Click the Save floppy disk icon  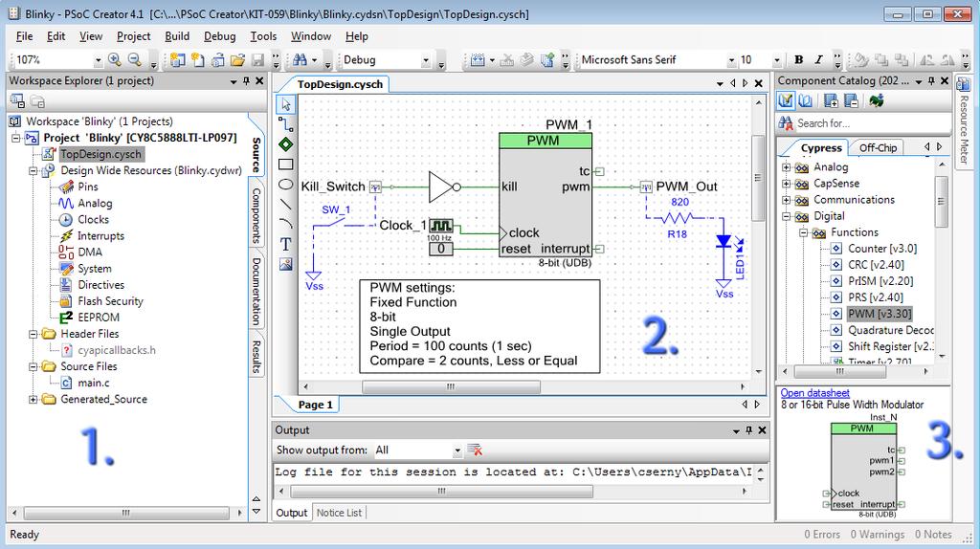point(257,60)
